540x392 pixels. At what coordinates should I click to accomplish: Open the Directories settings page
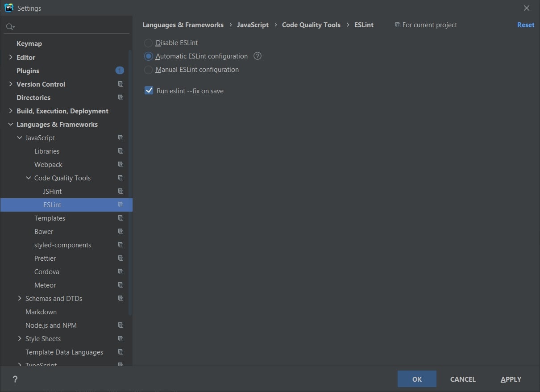pos(33,97)
